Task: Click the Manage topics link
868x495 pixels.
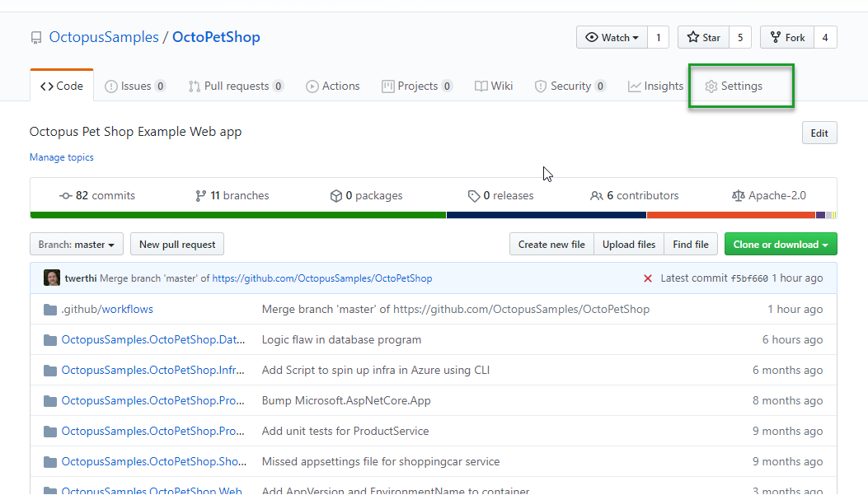Action: pos(62,157)
